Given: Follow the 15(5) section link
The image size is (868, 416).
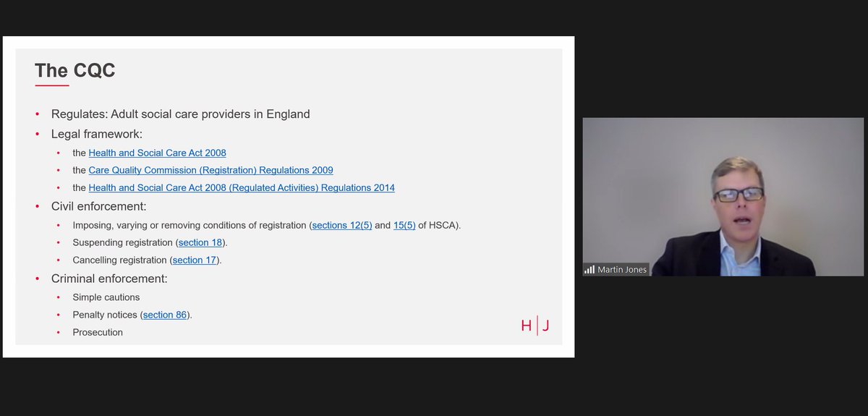Looking at the screenshot, I should tap(404, 225).
